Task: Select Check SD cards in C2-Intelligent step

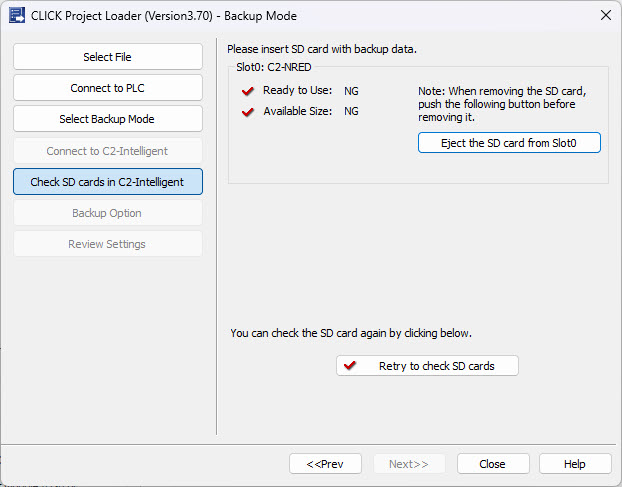Action: (x=108, y=182)
